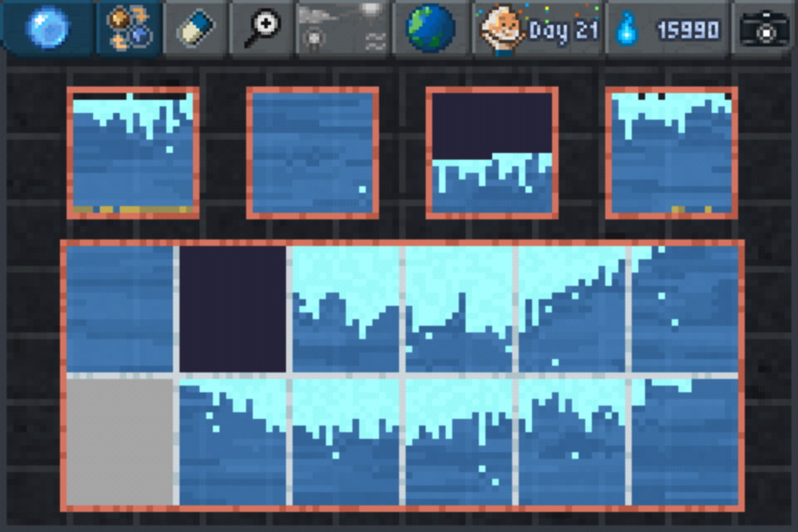The width and height of the screenshot is (798, 532).
Task: Select lower-row last cell with small ice corner
Action: pyautogui.click(x=685, y=442)
